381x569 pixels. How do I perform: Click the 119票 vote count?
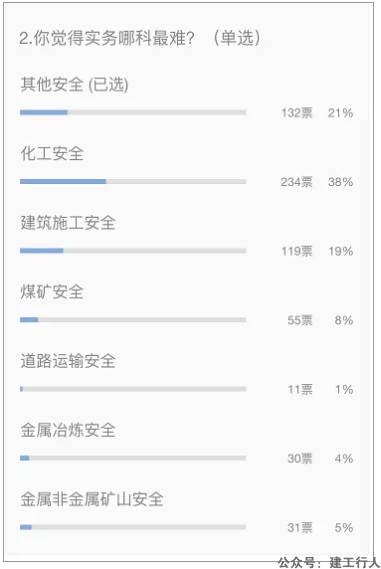pyautogui.click(x=297, y=251)
